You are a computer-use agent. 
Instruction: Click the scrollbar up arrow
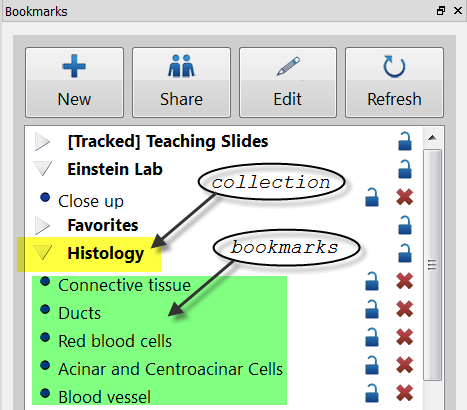coord(432,138)
